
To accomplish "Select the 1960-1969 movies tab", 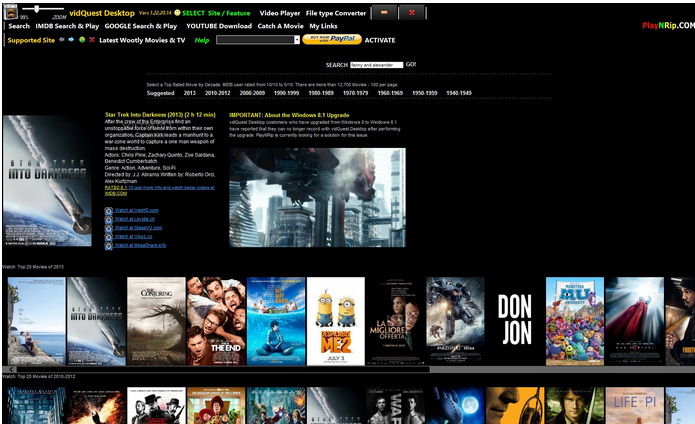I will click(390, 93).
